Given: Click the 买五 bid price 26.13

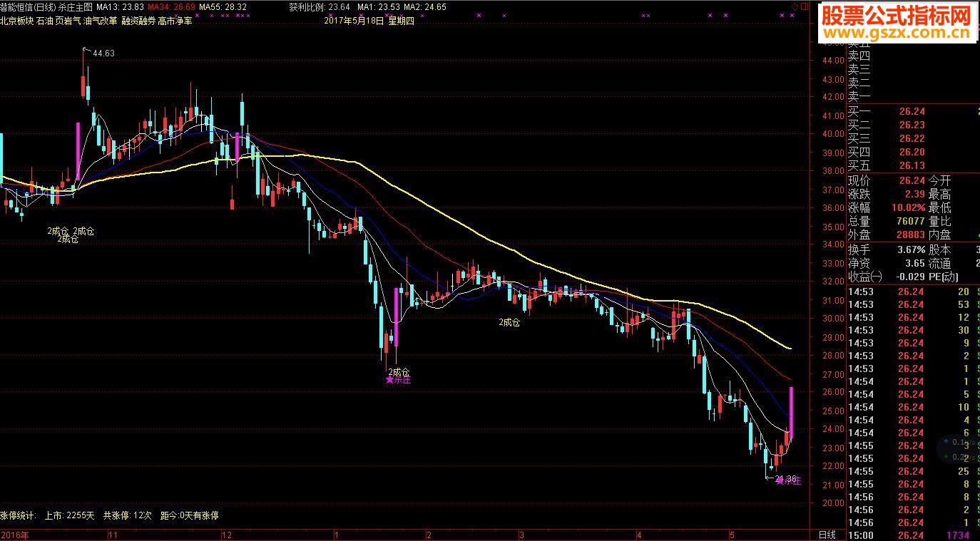Looking at the screenshot, I should click(912, 165).
